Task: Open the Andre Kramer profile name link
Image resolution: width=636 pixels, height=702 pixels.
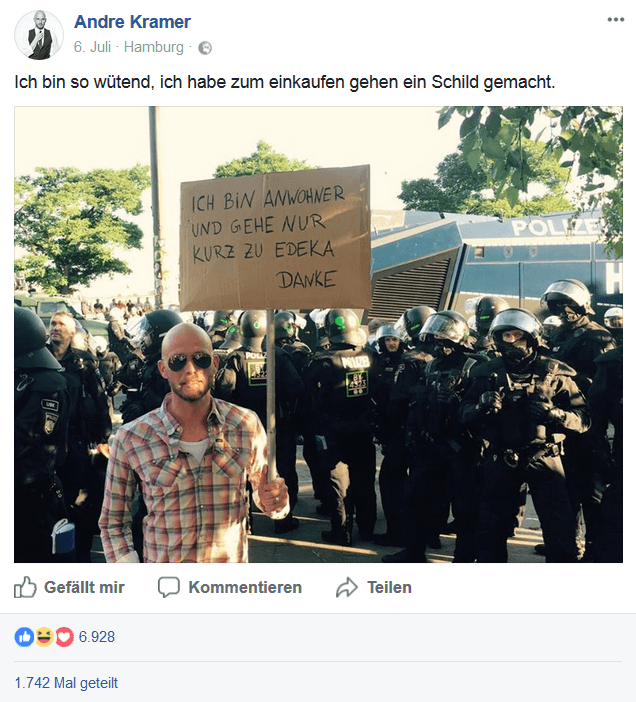Action: pyautogui.click(x=132, y=21)
